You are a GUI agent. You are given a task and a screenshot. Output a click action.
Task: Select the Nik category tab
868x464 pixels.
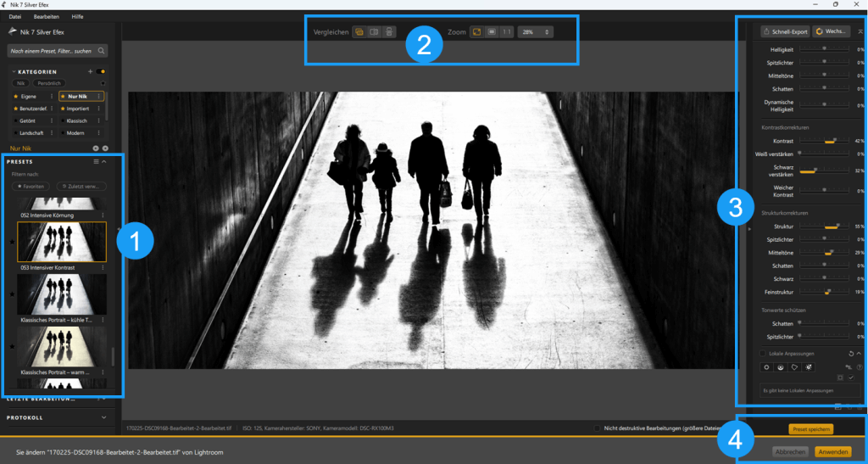21,83
